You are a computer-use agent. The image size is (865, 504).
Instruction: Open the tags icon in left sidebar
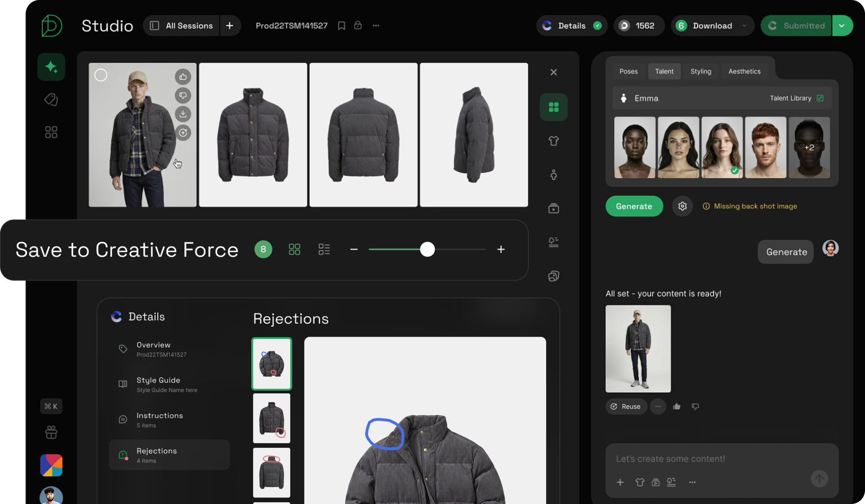tap(51, 100)
